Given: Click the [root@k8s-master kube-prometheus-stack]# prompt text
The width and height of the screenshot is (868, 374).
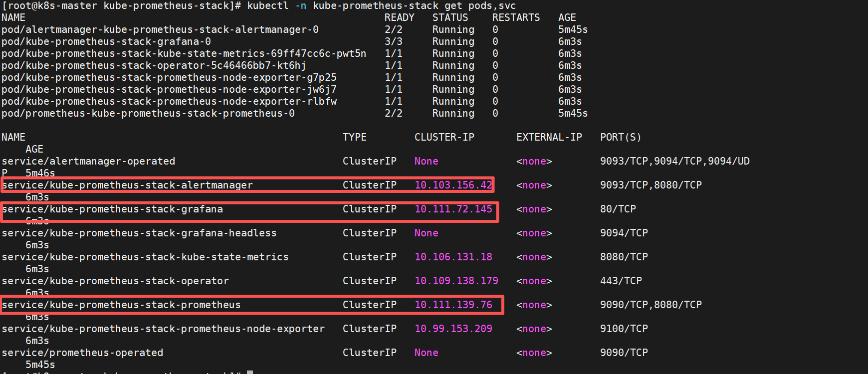Looking at the screenshot, I should pos(122,5).
